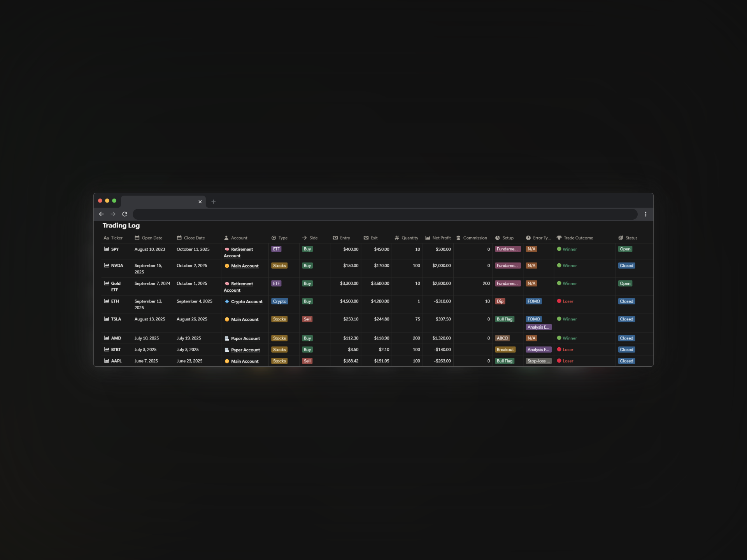Viewport: 747px width, 560px height.
Task: Click the Trading Log title
Action: point(121,226)
